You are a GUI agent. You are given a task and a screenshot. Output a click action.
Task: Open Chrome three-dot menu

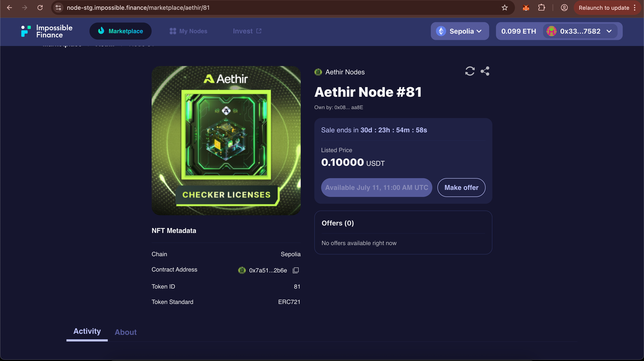(635, 8)
